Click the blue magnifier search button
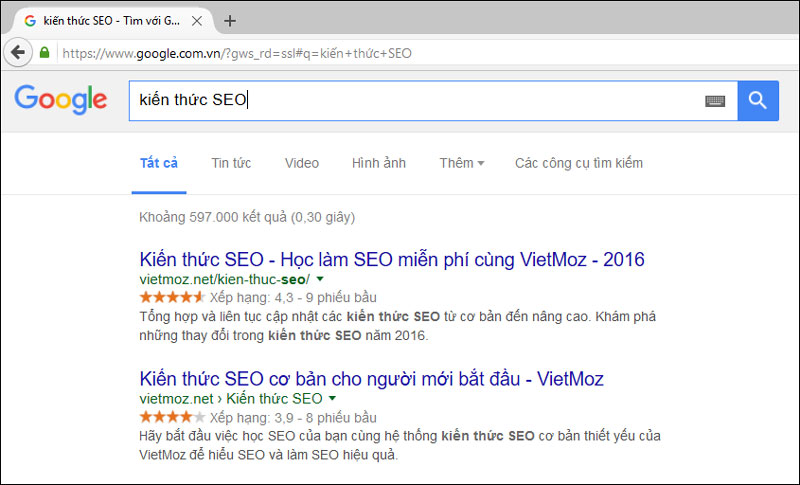This screenshot has width=800, height=485. 758,100
